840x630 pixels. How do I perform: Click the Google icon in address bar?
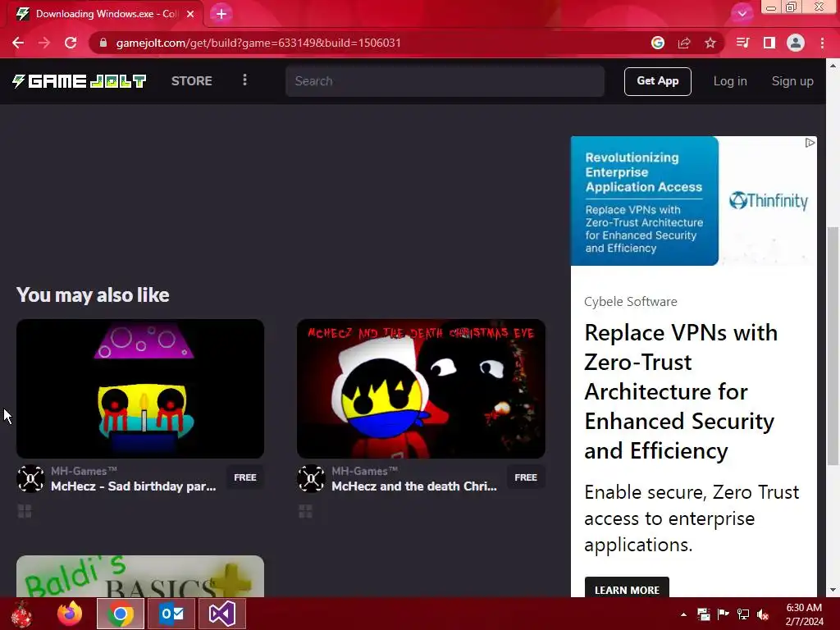pyautogui.click(x=658, y=43)
